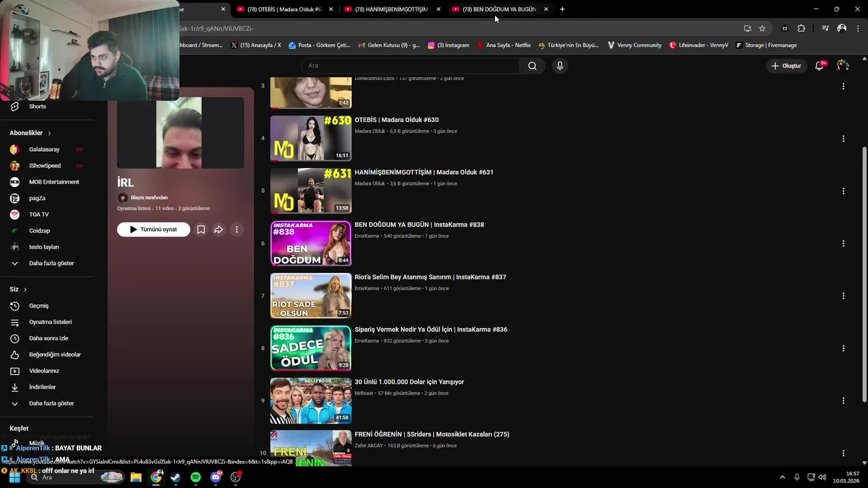Viewport: 868px width, 488px height.
Task: Save the IRL playlist with bookmark icon
Action: pyautogui.click(x=201, y=230)
